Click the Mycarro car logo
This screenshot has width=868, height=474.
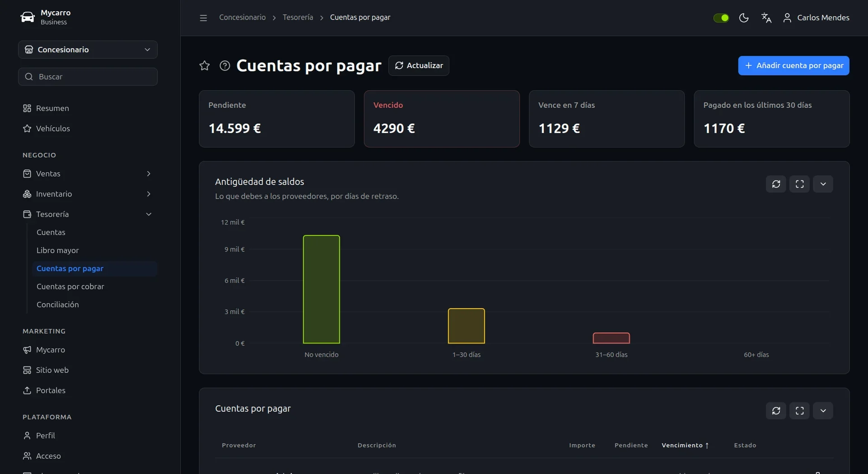tap(28, 17)
